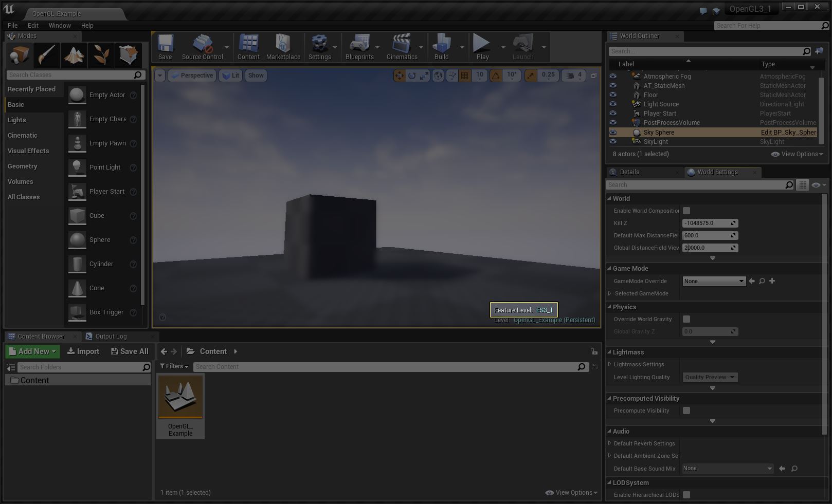
Task: Open Edit BP_Sky_Sphere link in the outliner
Action: (788, 132)
